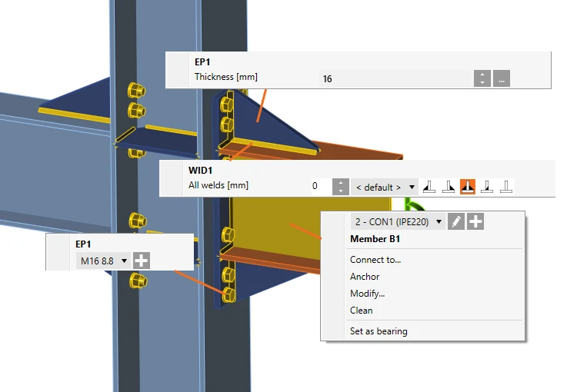Click the All welds spinner arrows
Viewport: 567px width, 392px height.
341,187
